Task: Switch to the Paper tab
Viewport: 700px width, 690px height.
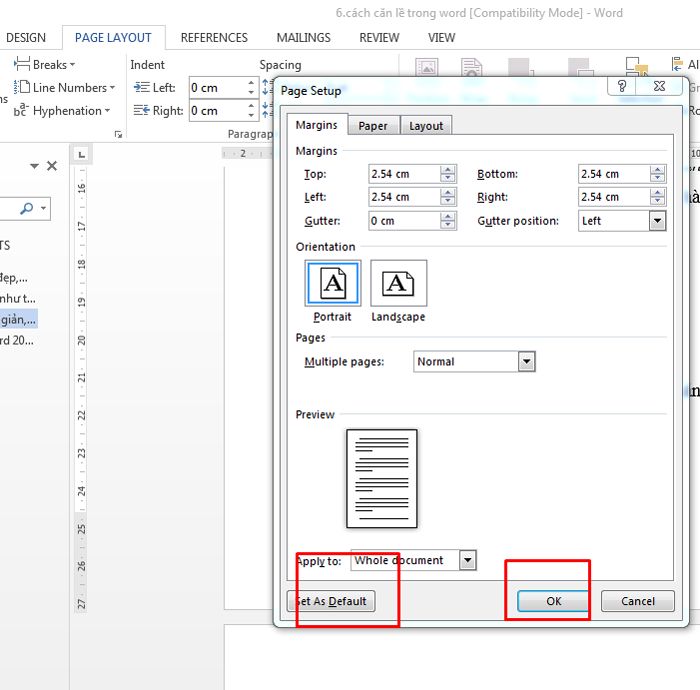Action: (373, 126)
